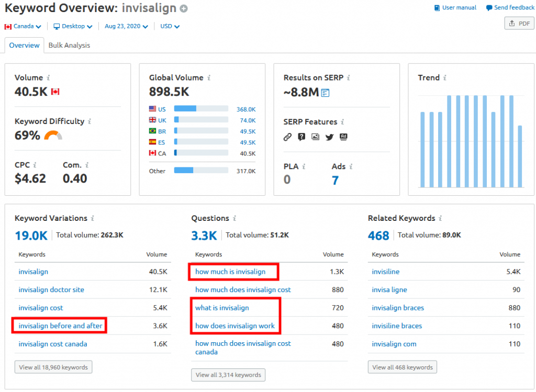Image resolution: width=536 pixels, height=392 pixels.
Task: Click the info icon beside Results on SERP
Action: pyautogui.click(x=348, y=78)
